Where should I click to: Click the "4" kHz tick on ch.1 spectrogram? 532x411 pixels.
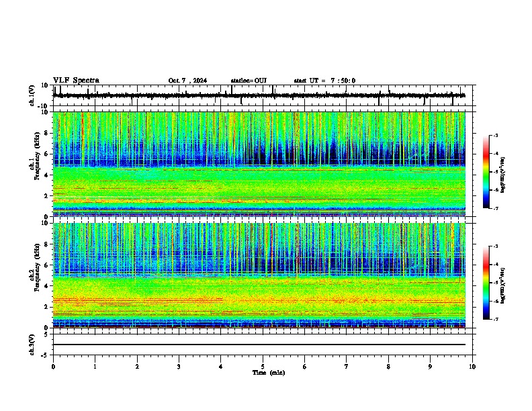coord(46,175)
